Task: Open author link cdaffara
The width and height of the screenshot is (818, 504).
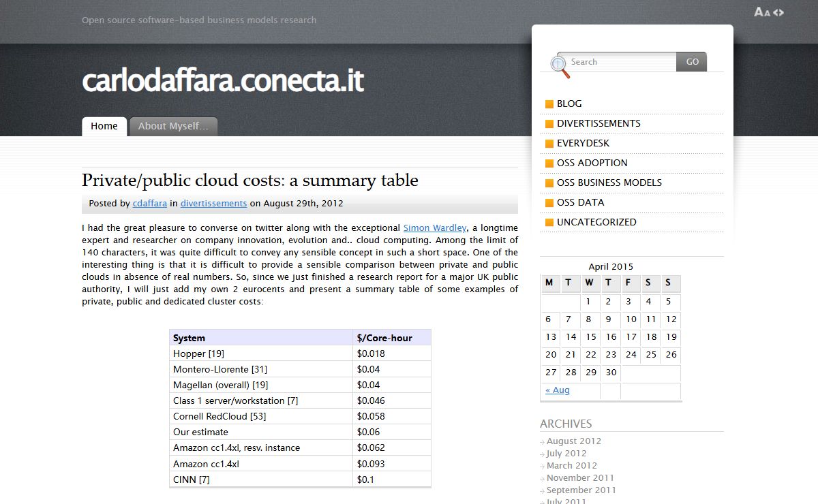Action: 149,203
